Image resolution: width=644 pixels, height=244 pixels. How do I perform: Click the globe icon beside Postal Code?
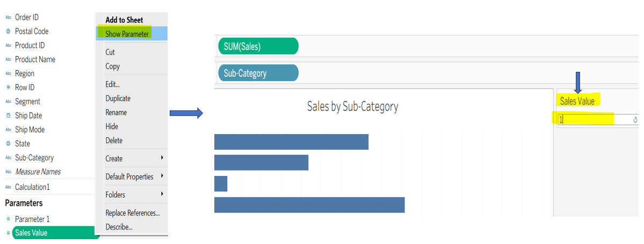point(8,32)
